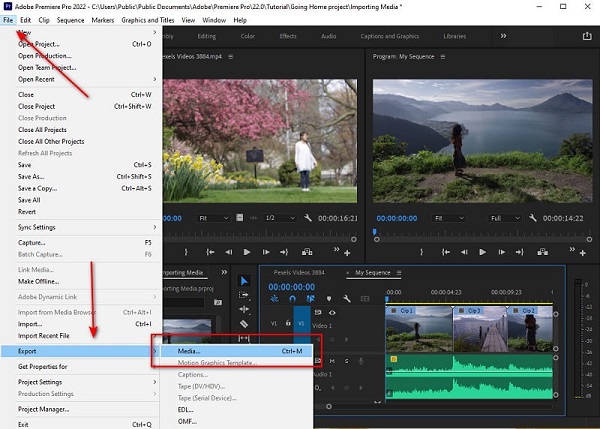Screen dimensions: 600x429
Task: Toggle V1 source patching blue button
Action: [302, 323]
